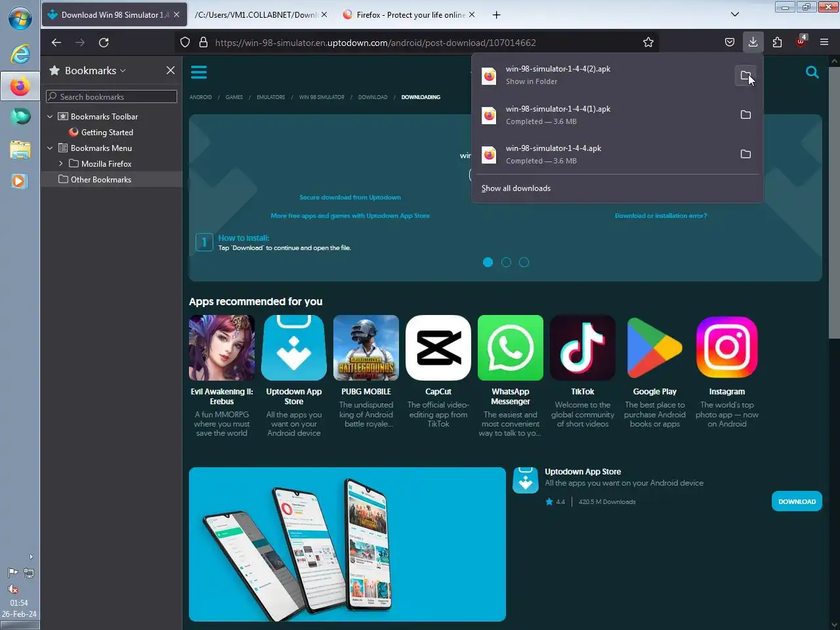Click GAMES in the breadcrumb
The width and height of the screenshot is (840, 630).
pos(234,97)
